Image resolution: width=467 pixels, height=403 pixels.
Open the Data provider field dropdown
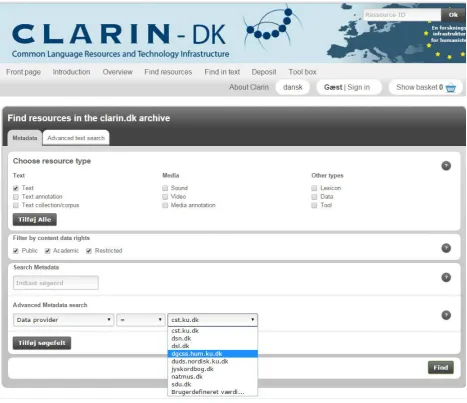(x=63, y=320)
